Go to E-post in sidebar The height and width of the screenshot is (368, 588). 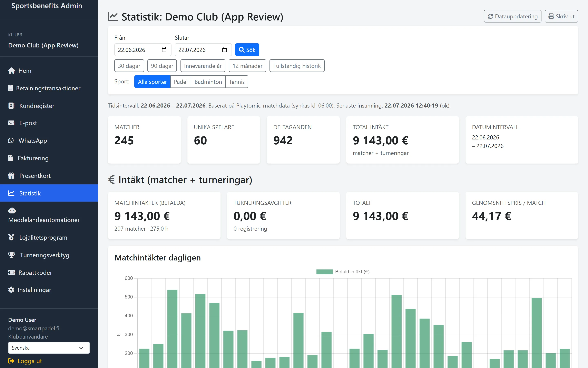[49, 123]
